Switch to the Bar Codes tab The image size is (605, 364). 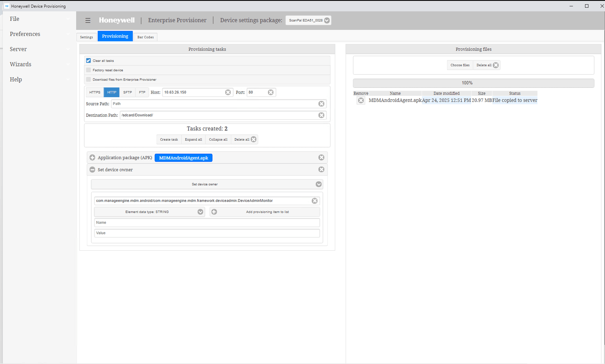click(x=145, y=37)
